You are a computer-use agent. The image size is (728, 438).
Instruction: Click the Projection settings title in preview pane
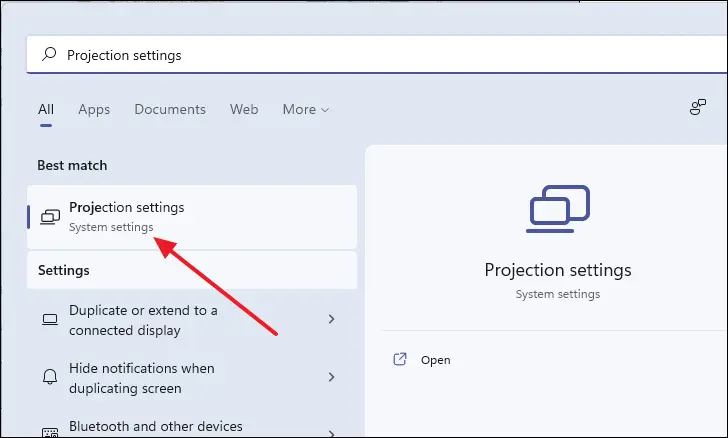coord(558,270)
